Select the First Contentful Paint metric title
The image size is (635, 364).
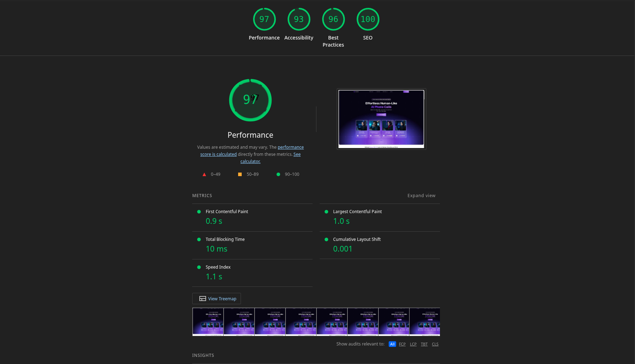227,212
